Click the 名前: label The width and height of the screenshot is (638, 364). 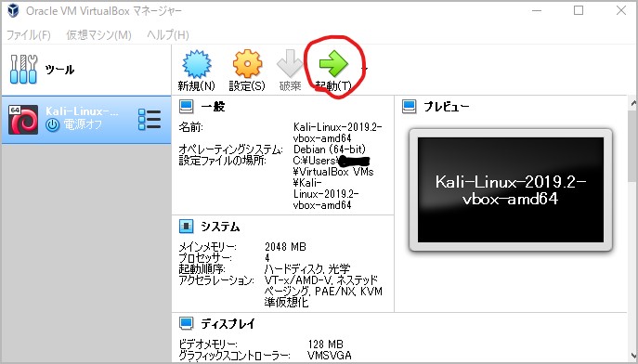(190, 127)
